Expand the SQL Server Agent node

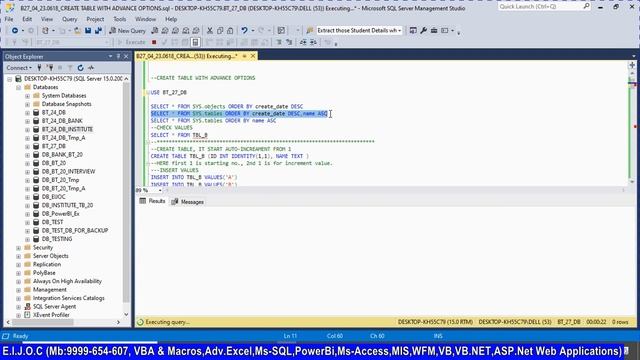18,307
